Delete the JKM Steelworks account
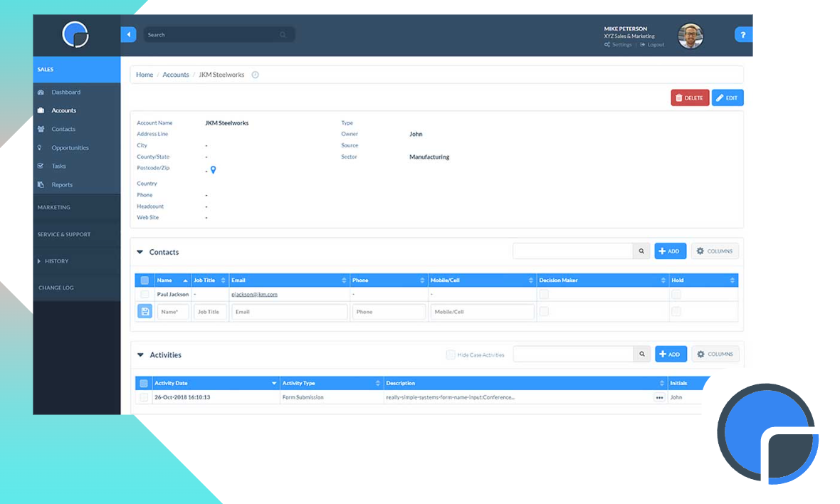This screenshot has width=840, height=504. click(x=690, y=98)
